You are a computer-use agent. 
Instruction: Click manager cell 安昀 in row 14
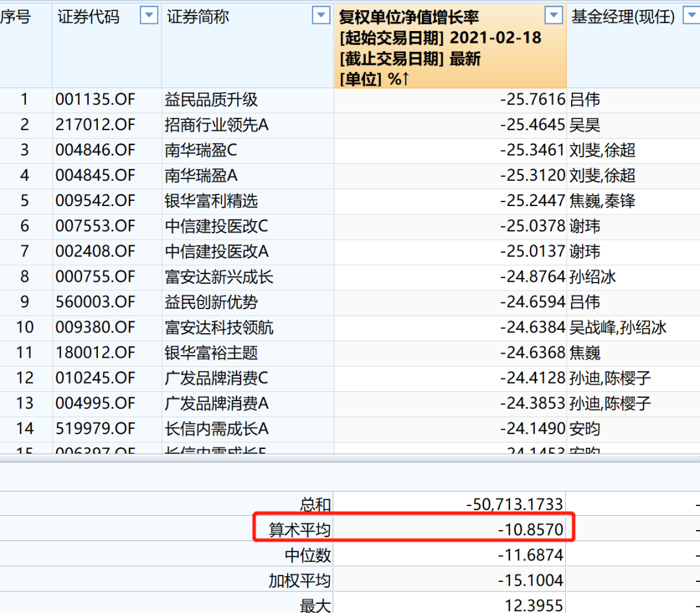click(585, 429)
